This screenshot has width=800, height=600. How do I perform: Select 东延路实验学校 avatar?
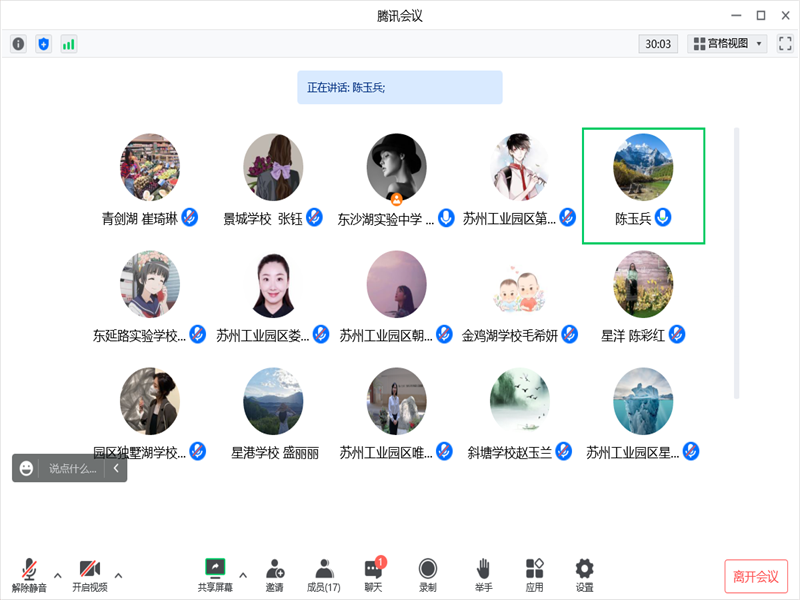pyautogui.click(x=149, y=284)
